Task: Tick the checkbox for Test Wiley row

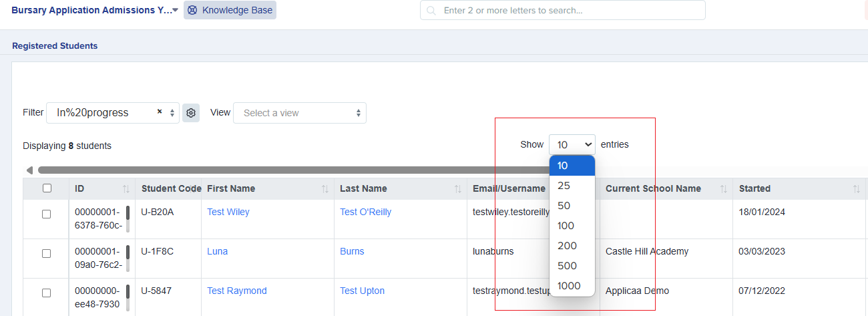Action: [x=47, y=214]
